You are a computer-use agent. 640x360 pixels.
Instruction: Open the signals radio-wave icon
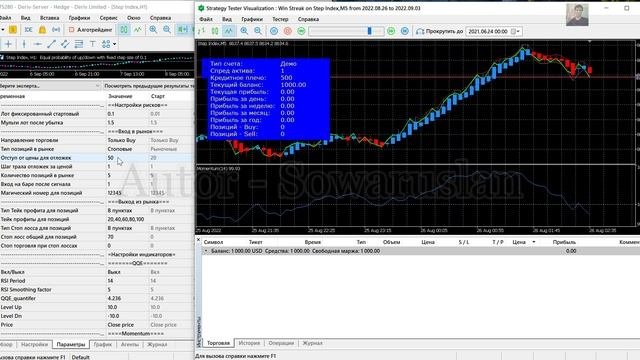click(x=56, y=30)
